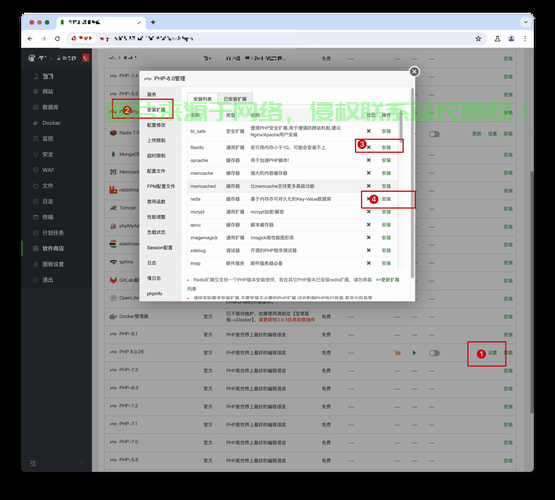The height and width of the screenshot is (500, 555).
Task: Install the xdebug extension
Action: (x=386, y=251)
